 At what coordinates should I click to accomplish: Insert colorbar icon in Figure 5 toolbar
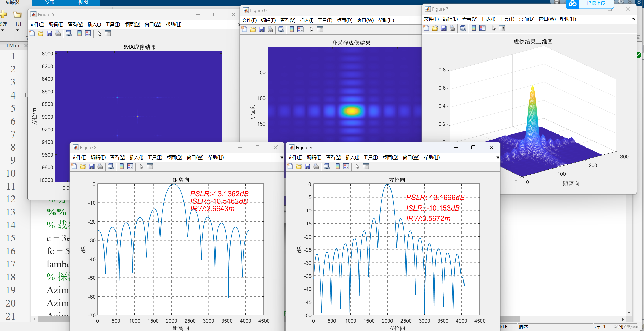(x=79, y=33)
